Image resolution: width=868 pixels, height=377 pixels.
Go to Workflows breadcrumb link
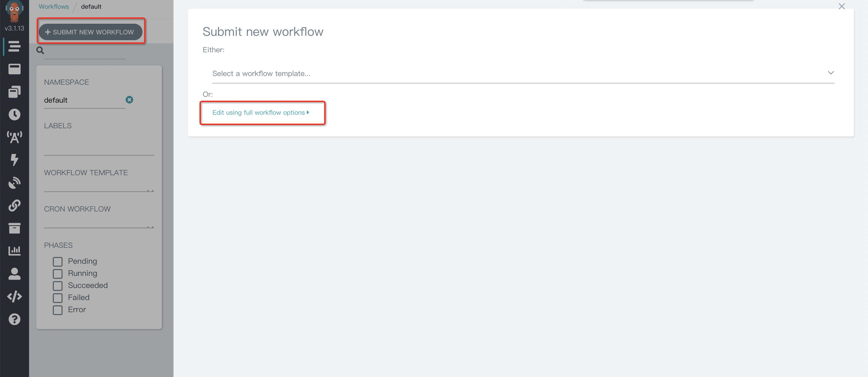(54, 6)
